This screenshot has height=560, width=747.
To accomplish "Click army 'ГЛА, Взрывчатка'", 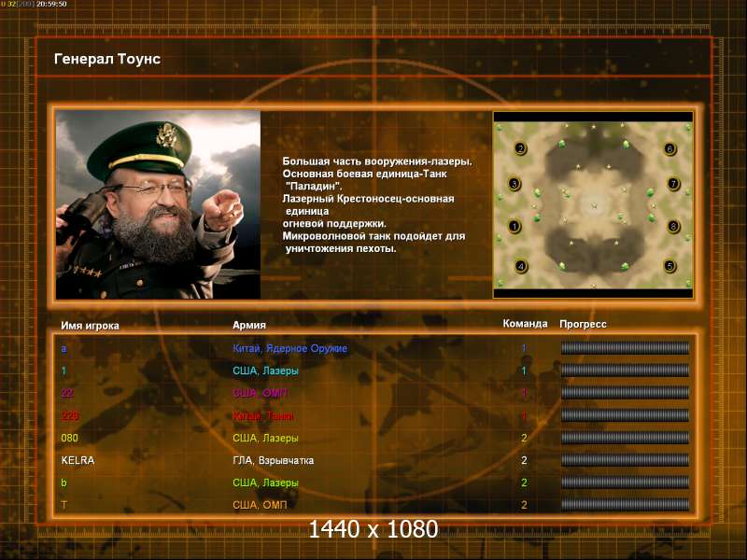I will coord(273,460).
